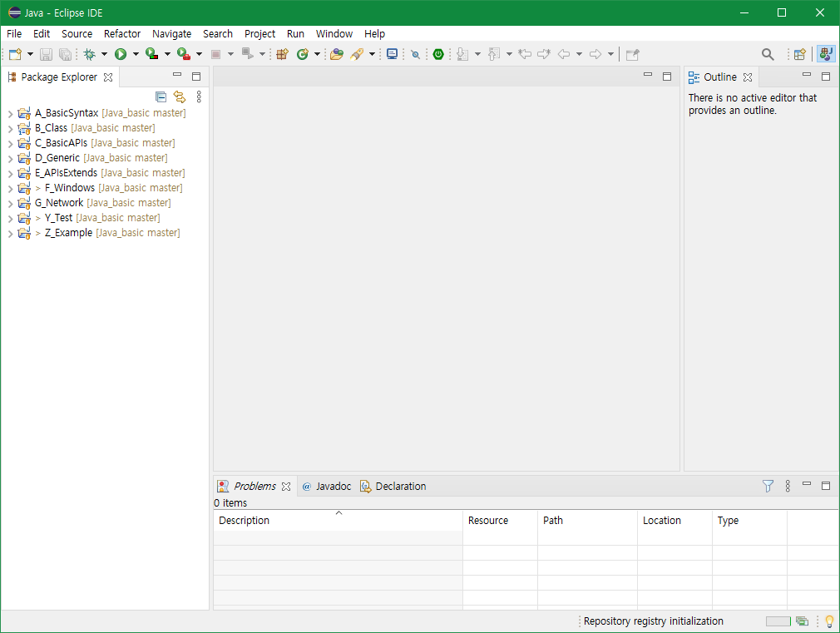840x633 pixels.
Task: Click the Last Edit Location icon
Action: pyautogui.click(x=525, y=54)
